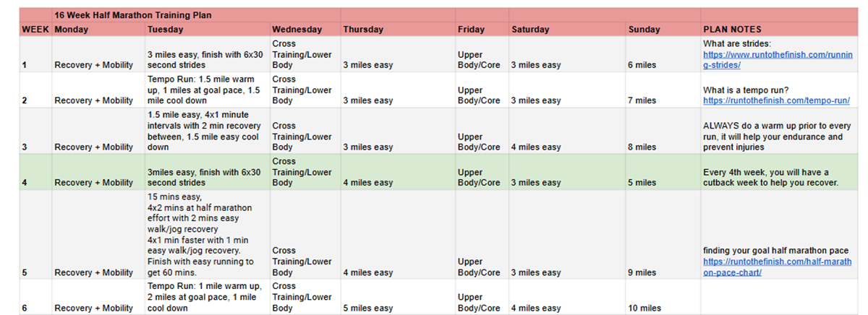
Task: Select the Monday header cell
Action: [71, 30]
